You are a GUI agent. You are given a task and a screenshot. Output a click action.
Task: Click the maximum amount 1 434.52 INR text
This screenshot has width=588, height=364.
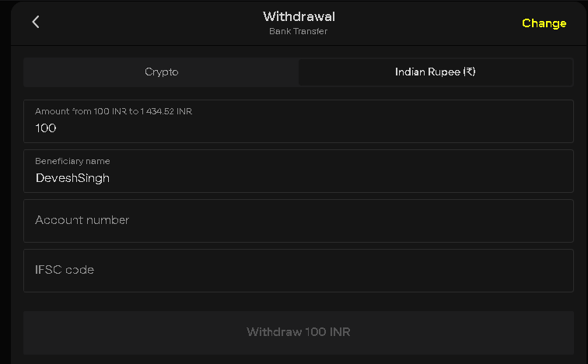point(166,111)
